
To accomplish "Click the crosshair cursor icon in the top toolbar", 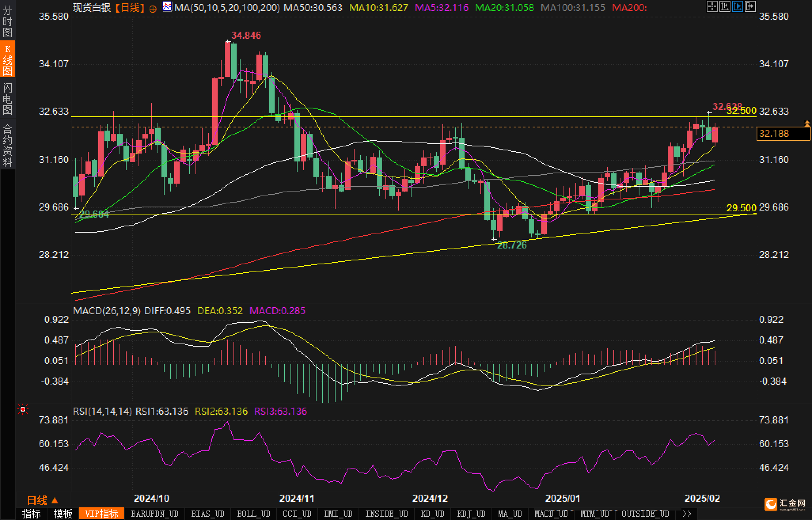I will tap(712, 6).
